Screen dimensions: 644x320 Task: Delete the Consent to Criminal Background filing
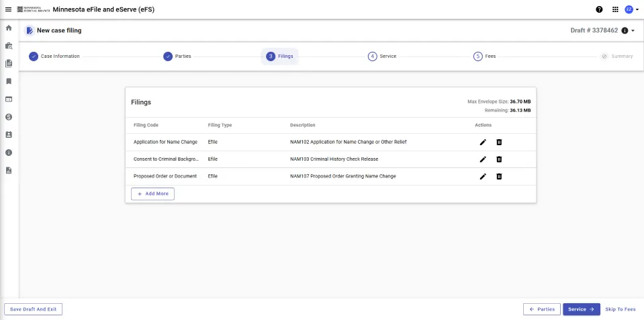pyautogui.click(x=499, y=159)
